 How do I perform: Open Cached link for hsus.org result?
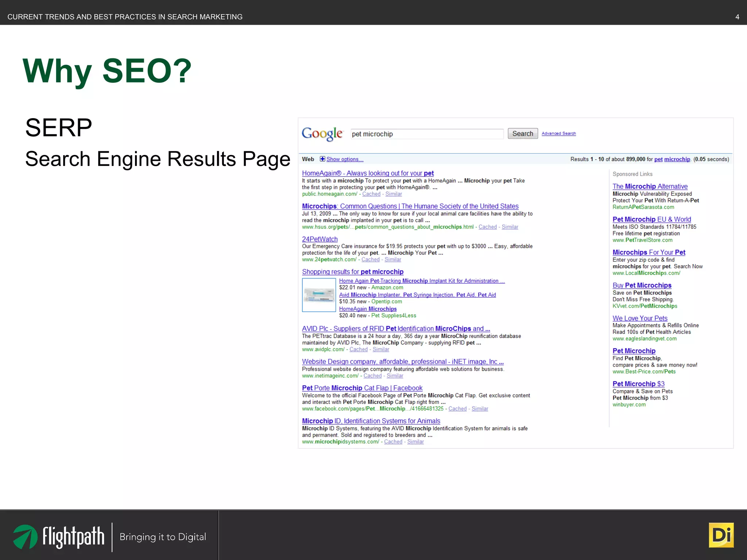click(x=488, y=227)
